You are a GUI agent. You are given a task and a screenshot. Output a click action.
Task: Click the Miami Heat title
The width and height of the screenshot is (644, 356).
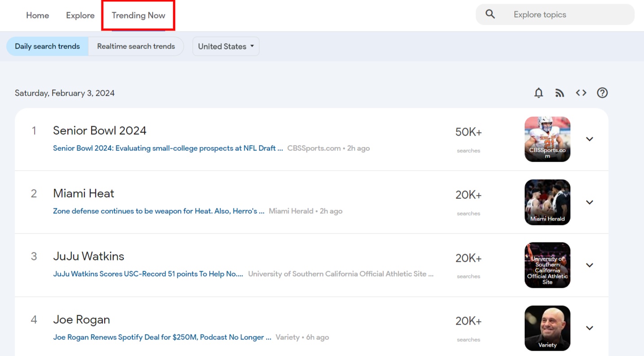tap(83, 193)
